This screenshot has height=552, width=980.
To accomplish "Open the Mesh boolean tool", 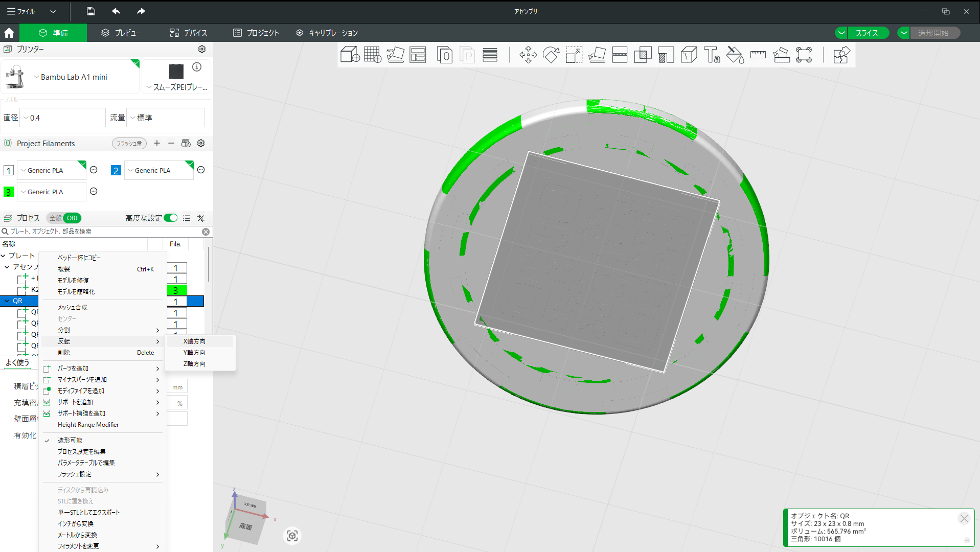I will (643, 55).
